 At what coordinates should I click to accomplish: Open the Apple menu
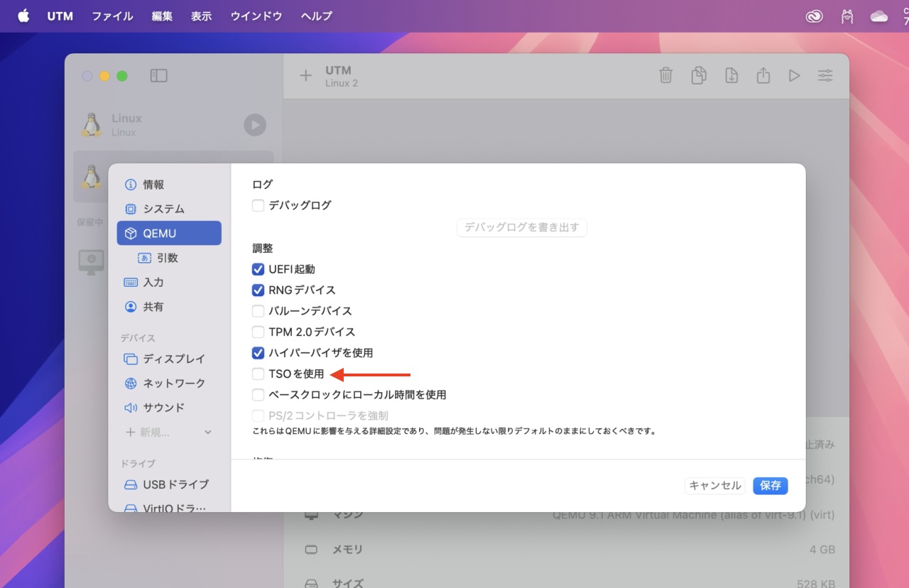coord(23,16)
